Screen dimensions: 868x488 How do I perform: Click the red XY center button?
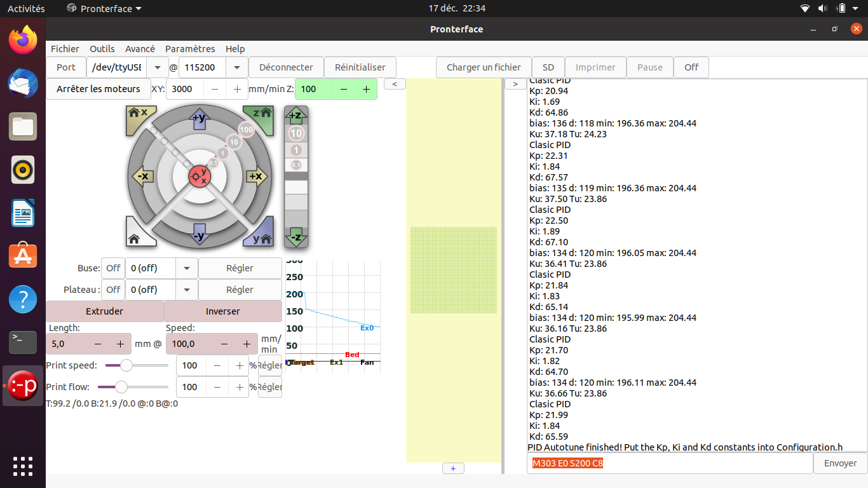coord(200,176)
